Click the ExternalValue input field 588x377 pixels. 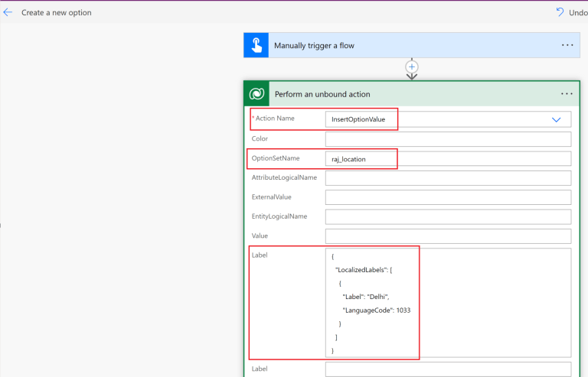click(448, 197)
